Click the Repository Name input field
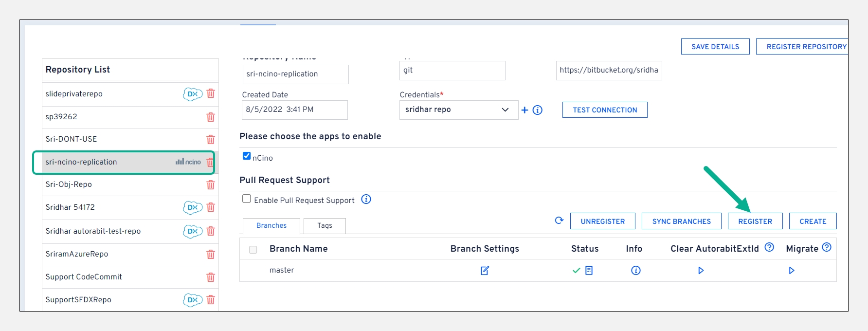The width and height of the screenshot is (868, 331). click(295, 74)
